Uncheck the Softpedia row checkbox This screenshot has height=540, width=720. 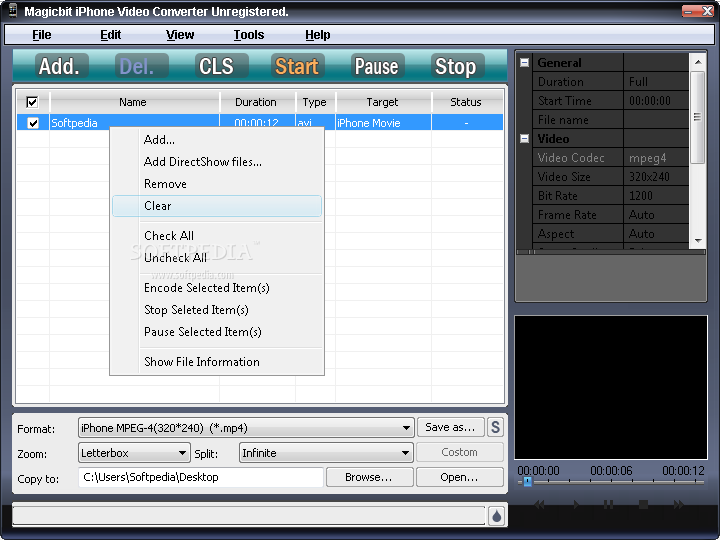[x=33, y=123]
